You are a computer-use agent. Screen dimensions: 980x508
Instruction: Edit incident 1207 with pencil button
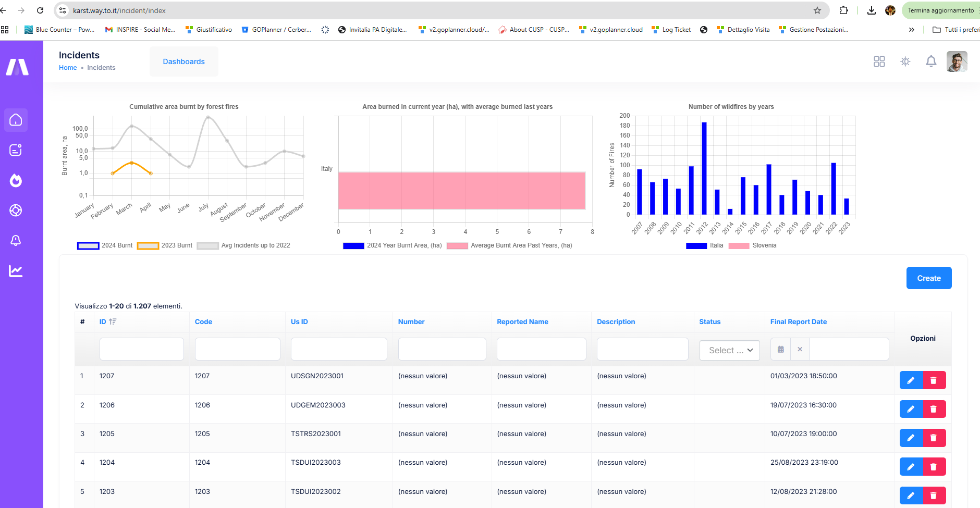tap(911, 380)
